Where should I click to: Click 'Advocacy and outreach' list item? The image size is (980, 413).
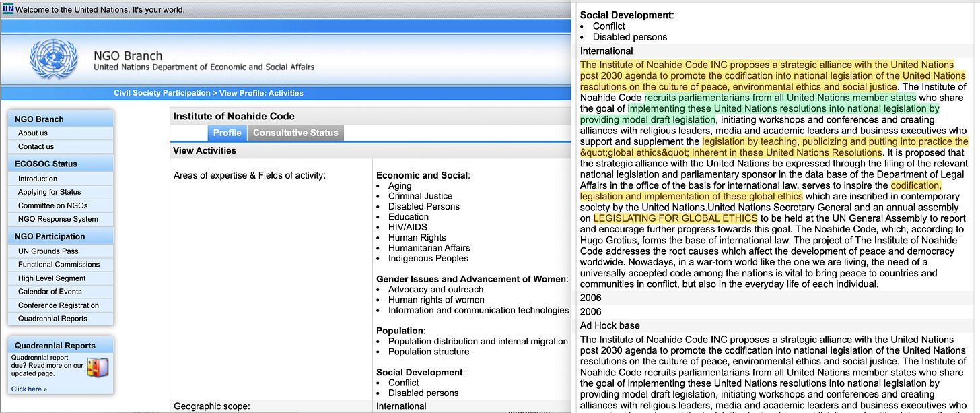pyautogui.click(x=436, y=289)
